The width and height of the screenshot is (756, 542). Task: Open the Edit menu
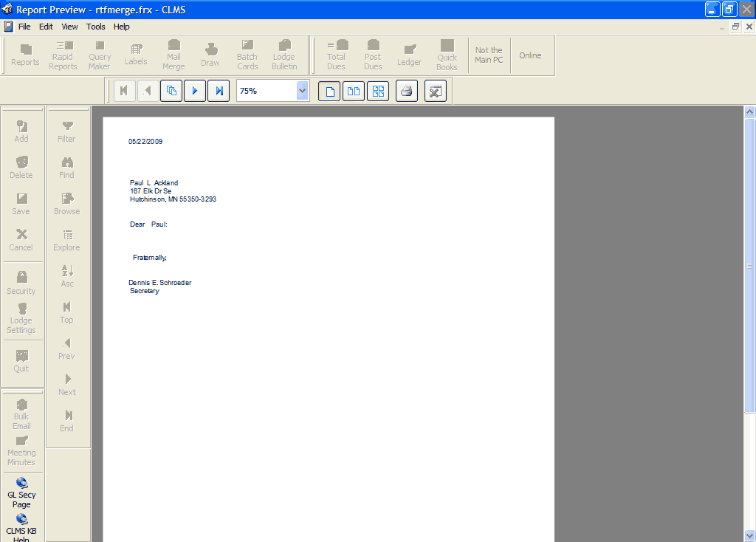click(x=46, y=27)
